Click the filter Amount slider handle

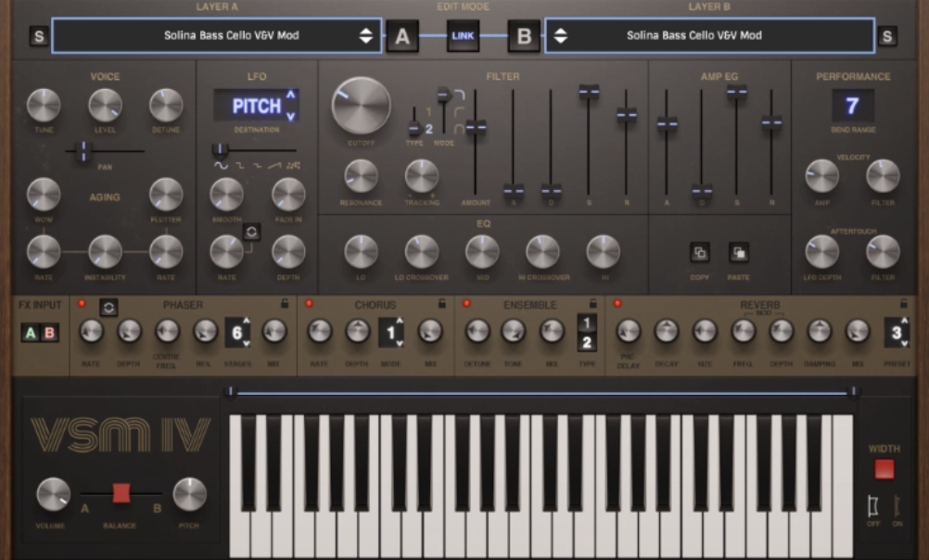[x=476, y=127]
